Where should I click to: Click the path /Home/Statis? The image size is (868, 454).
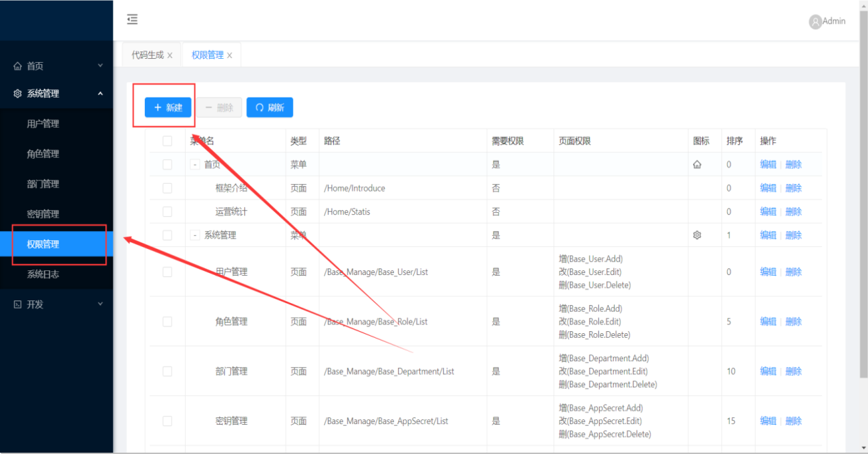tap(347, 212)
